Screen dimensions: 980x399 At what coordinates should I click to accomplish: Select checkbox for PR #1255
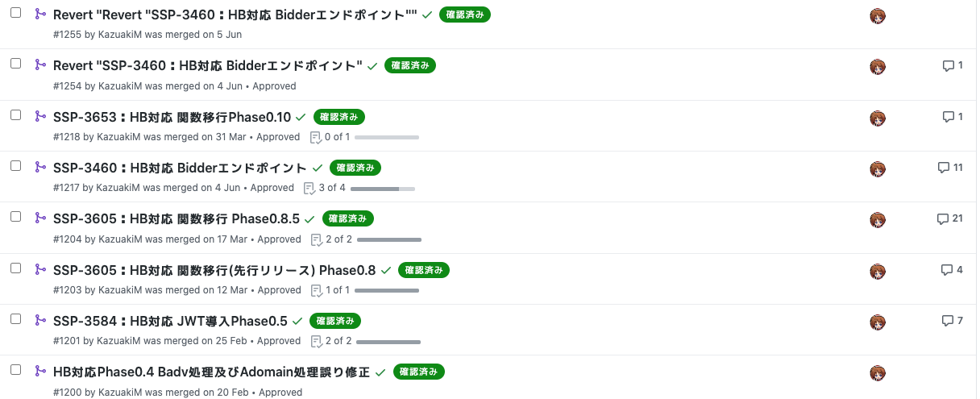point(15,12)
